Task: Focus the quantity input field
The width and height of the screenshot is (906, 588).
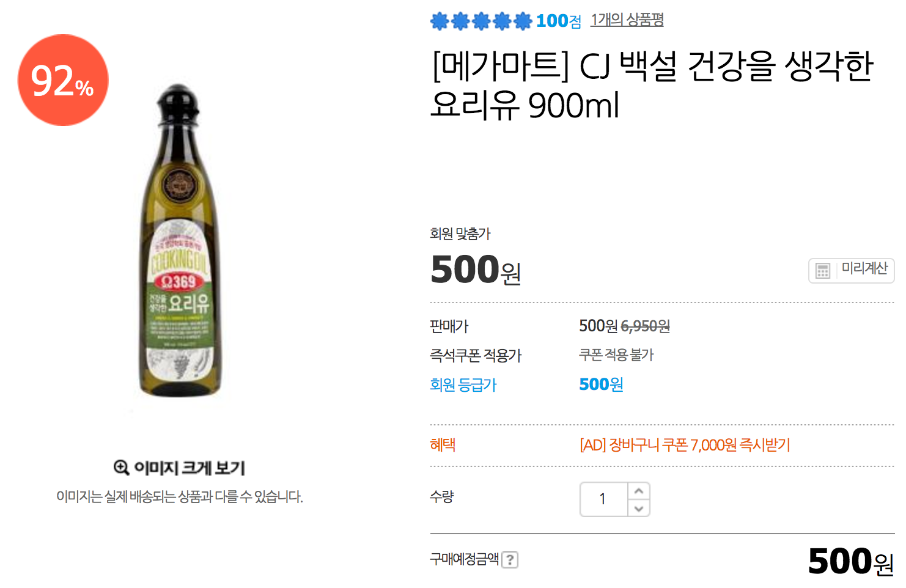Action: click(603, 499)
